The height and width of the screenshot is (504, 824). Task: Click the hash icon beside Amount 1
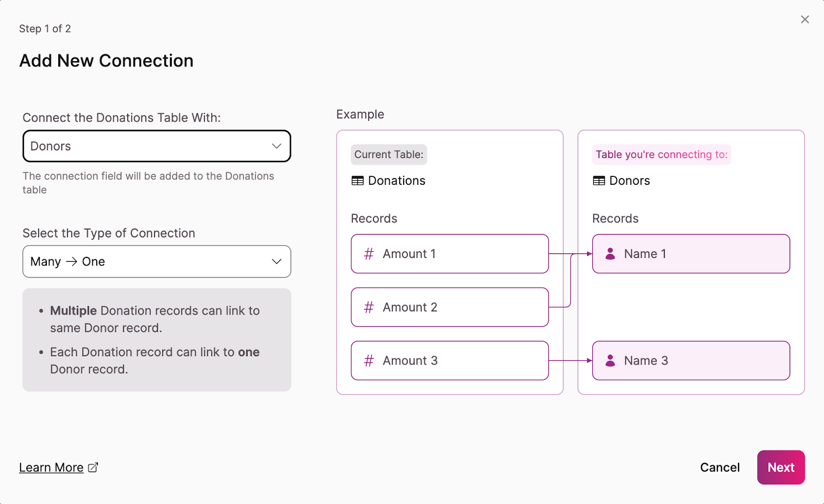[x=369, y=254]
